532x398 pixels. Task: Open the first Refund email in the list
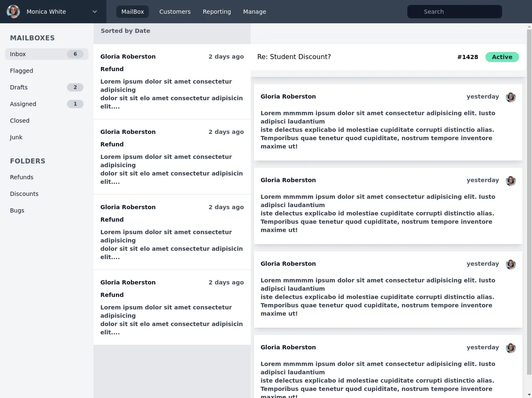tap(172, 82)
